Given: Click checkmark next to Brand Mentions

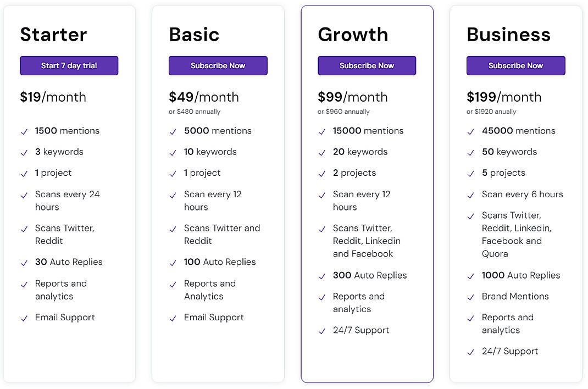Looking at the screenshot, I should 471,297.
